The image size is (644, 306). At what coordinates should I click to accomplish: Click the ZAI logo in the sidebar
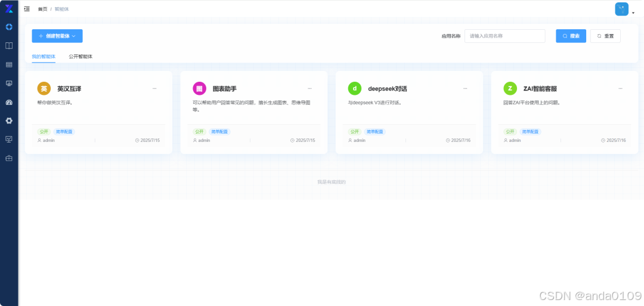pos(9,8)
